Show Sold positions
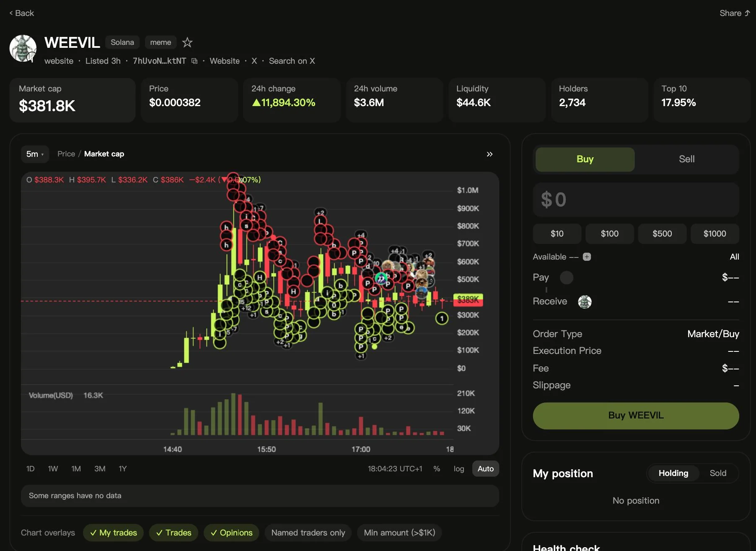This screenshot has width=756, height=551. pos(718,473)
